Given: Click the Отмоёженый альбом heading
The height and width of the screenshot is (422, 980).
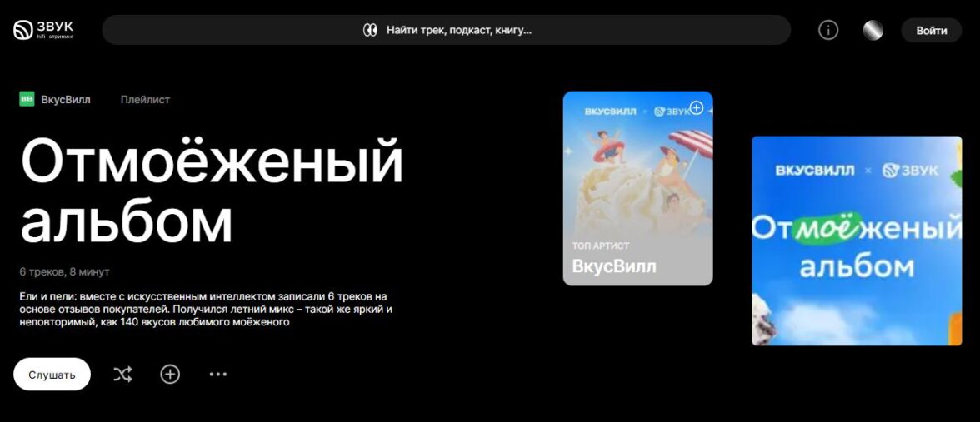Looking at the screenshot, I should 212,191.
